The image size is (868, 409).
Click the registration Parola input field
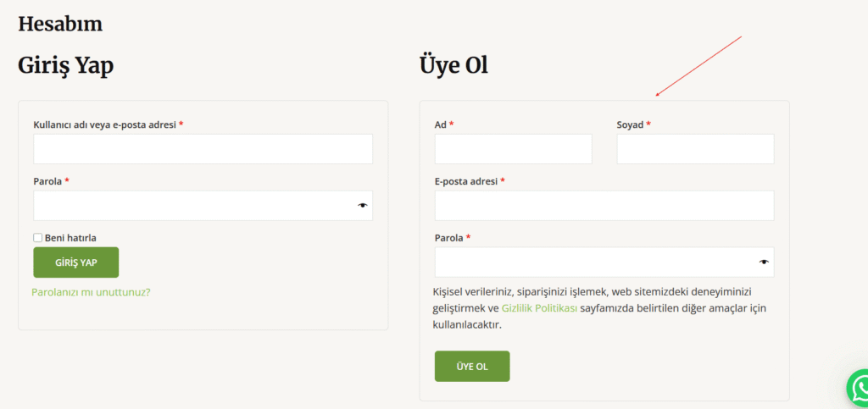point(593,262)
